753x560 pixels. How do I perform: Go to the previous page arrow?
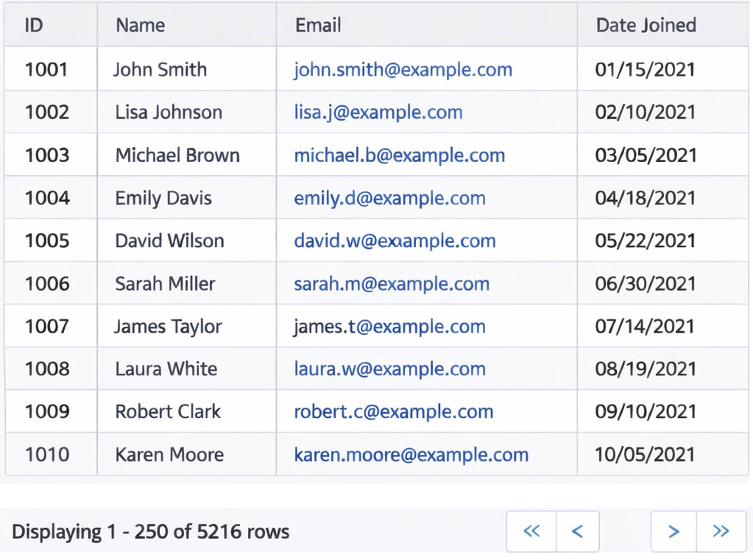point(578,531)
